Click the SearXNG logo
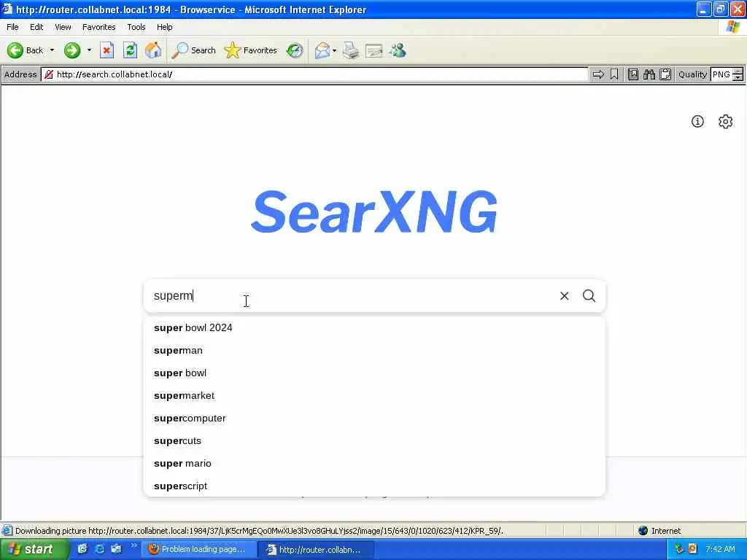 tap(374, 211)
